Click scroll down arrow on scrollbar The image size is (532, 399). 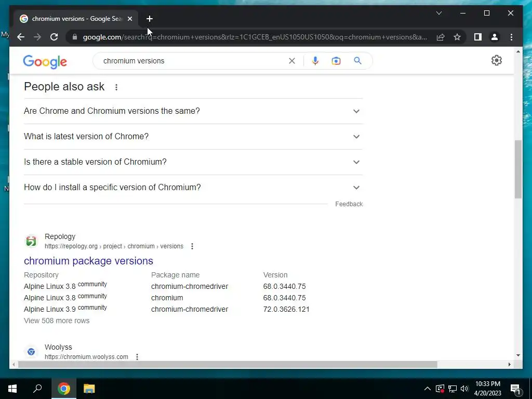518,355
